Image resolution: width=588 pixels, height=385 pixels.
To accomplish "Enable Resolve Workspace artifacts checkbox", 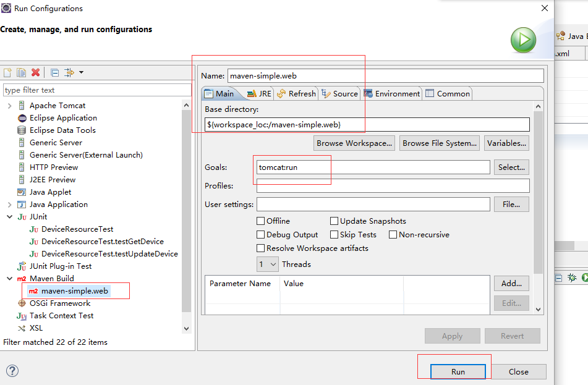I will (261, 248).
